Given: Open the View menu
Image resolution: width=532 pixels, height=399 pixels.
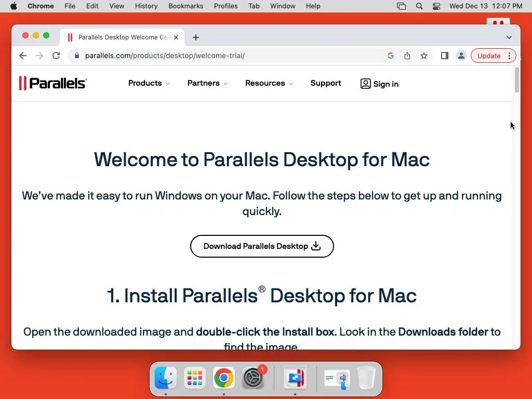Looking at the screenshot, I should tap(117, 6).
